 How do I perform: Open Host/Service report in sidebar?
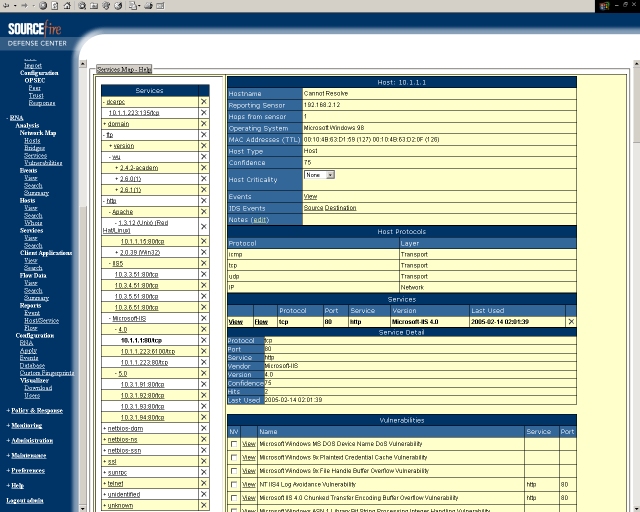(x=41, y=321)
